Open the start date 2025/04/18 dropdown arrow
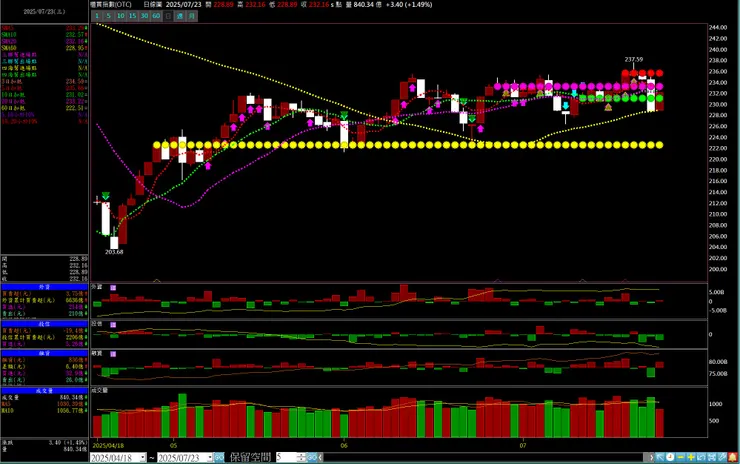The image size is (740, 464). [x=143, y=457]
